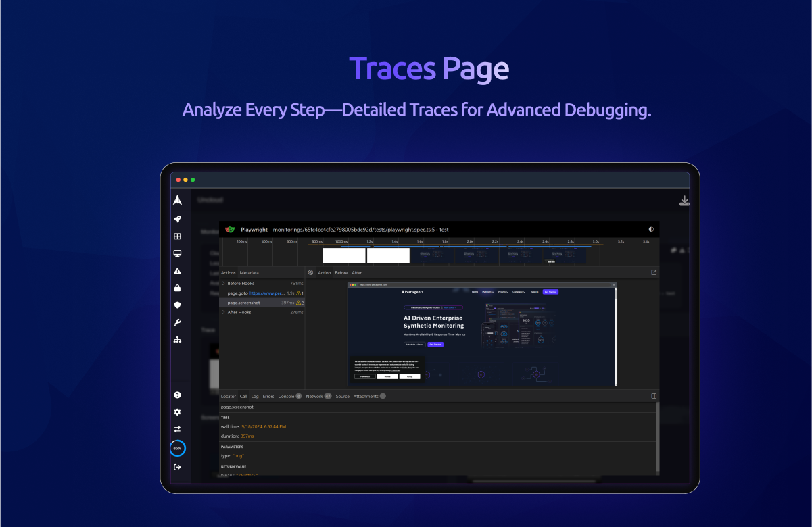Open the Attachments tab
This screenshot has height=527, width=812.
click(x=370, y=396)
